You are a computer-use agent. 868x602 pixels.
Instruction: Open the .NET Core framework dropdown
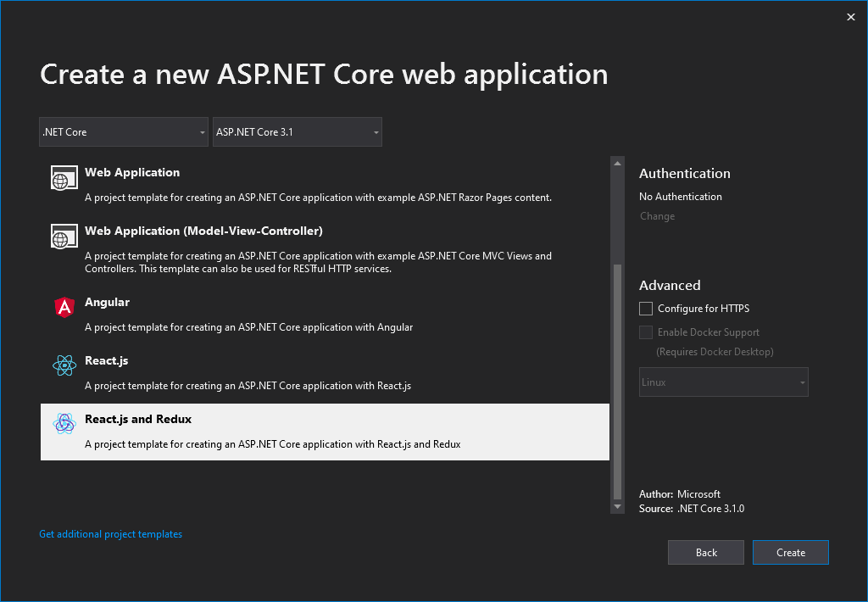[124, 131]
